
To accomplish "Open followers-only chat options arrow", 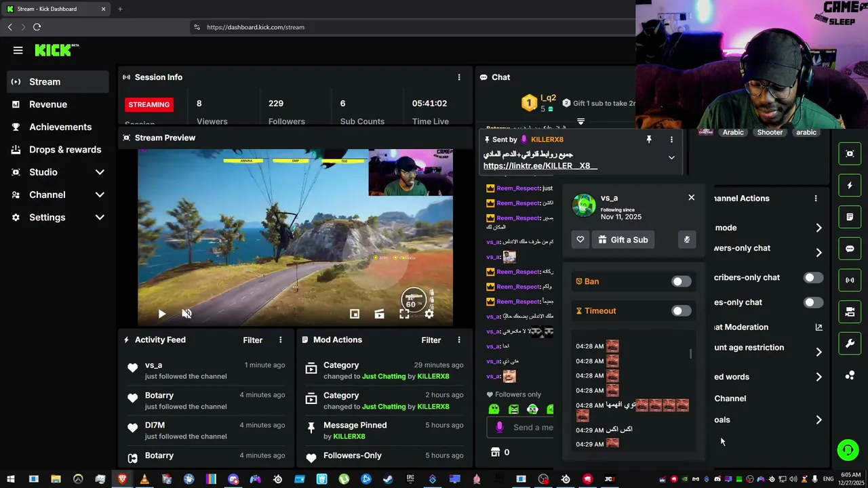I will point(818,252).
